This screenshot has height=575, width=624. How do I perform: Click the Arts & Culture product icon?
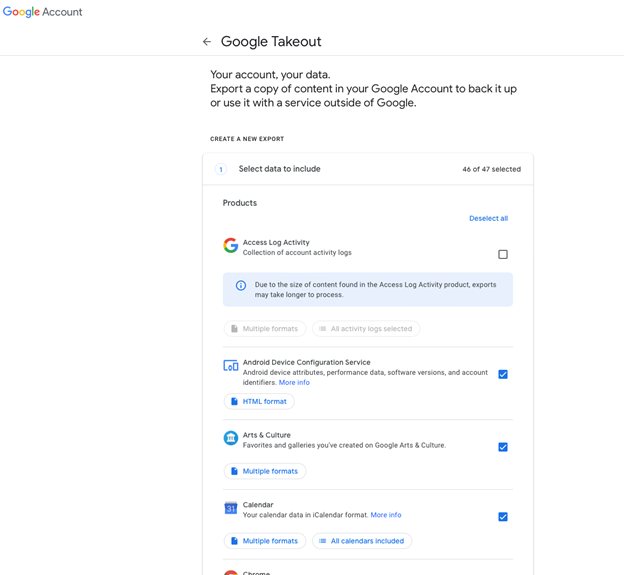pos(231,438)
